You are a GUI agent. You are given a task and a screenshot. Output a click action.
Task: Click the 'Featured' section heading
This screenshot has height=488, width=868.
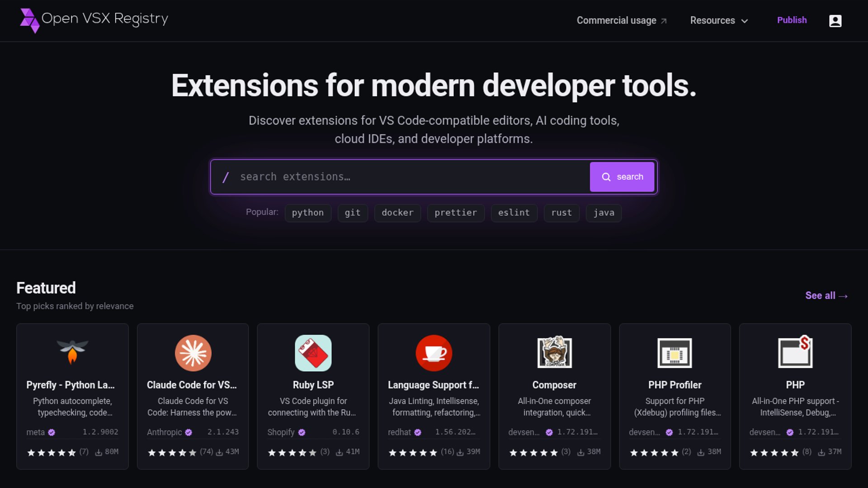[46, 288]
